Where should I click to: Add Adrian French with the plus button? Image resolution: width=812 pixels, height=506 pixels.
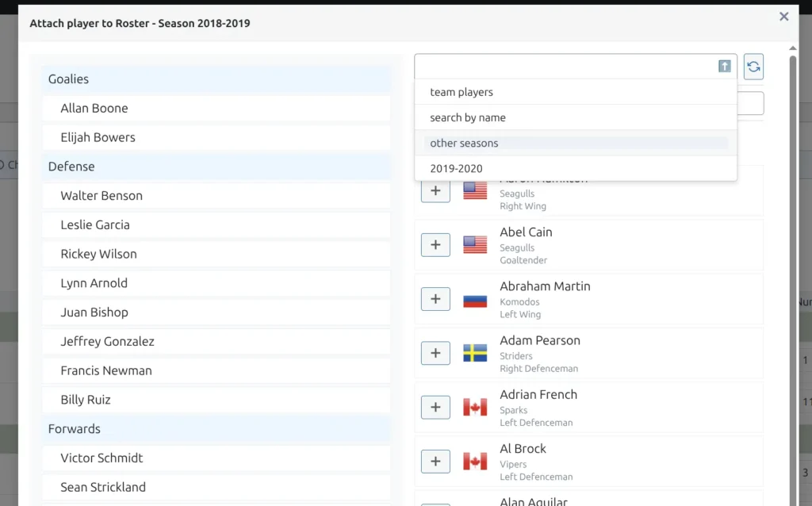tap(435, 407)
